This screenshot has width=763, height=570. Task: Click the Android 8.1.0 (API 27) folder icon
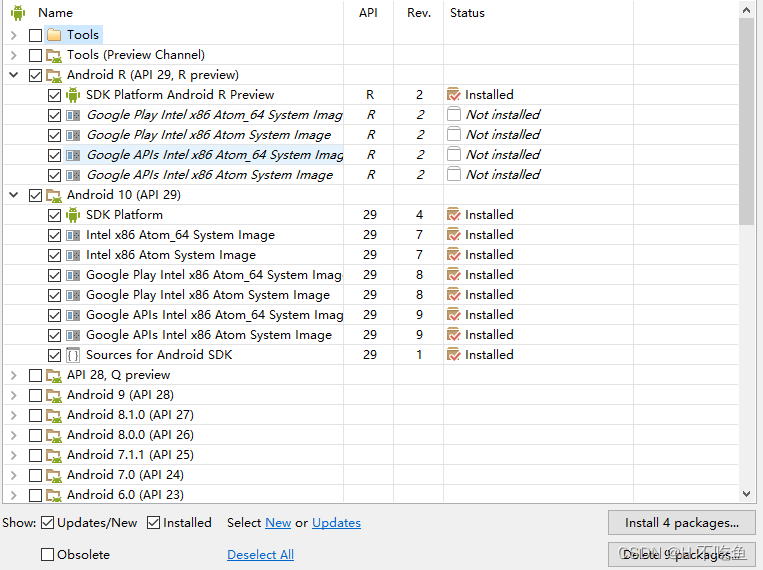click(x=54, y=415)
